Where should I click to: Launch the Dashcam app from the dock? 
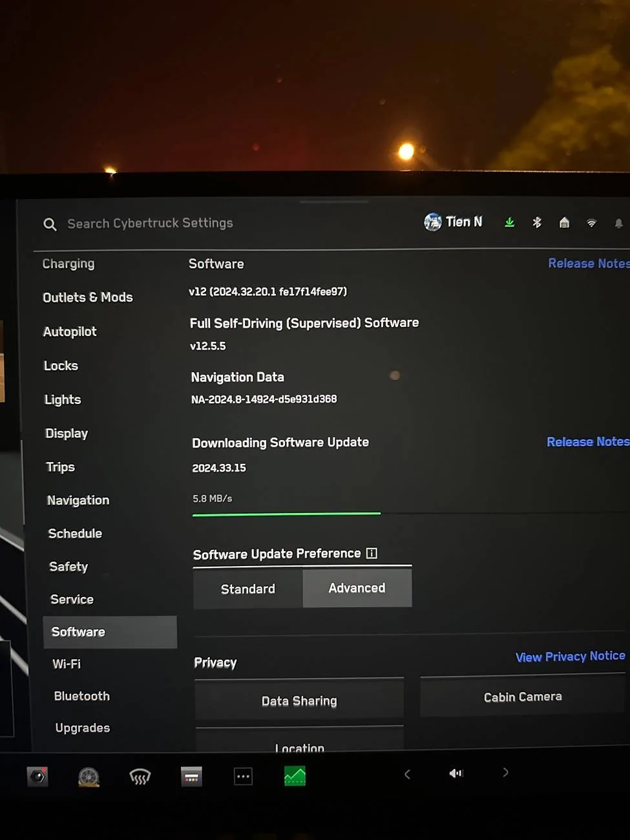tap(37, 776)
